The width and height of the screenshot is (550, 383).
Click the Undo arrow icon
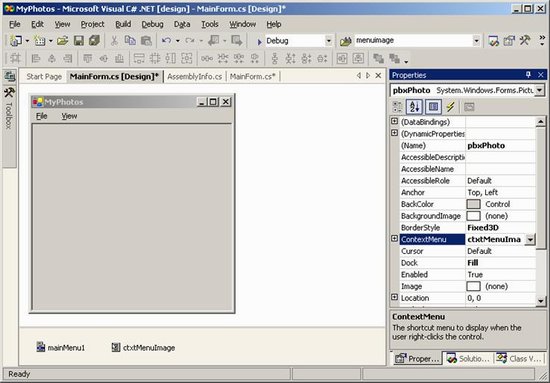pos(166,41)
